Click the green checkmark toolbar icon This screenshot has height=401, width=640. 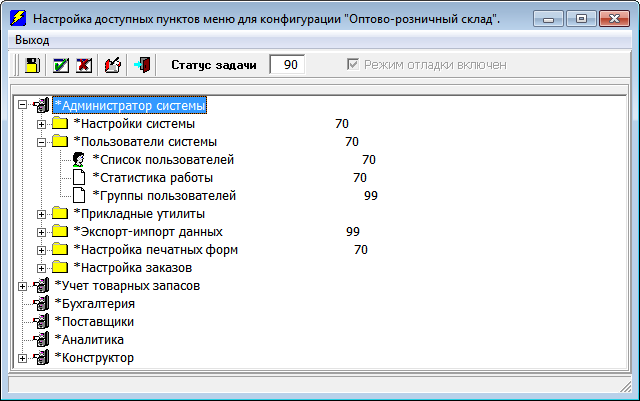pos(60,65)
